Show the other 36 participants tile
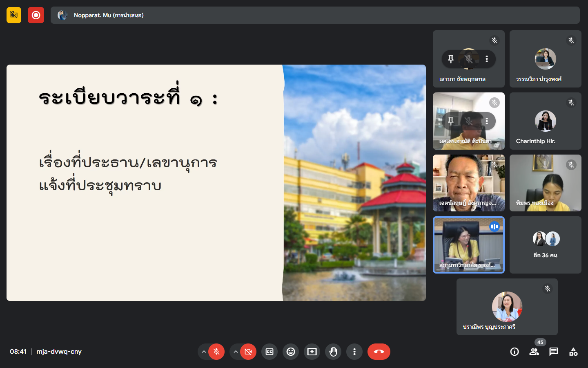The image size is (588, 368). click(545, 245)
